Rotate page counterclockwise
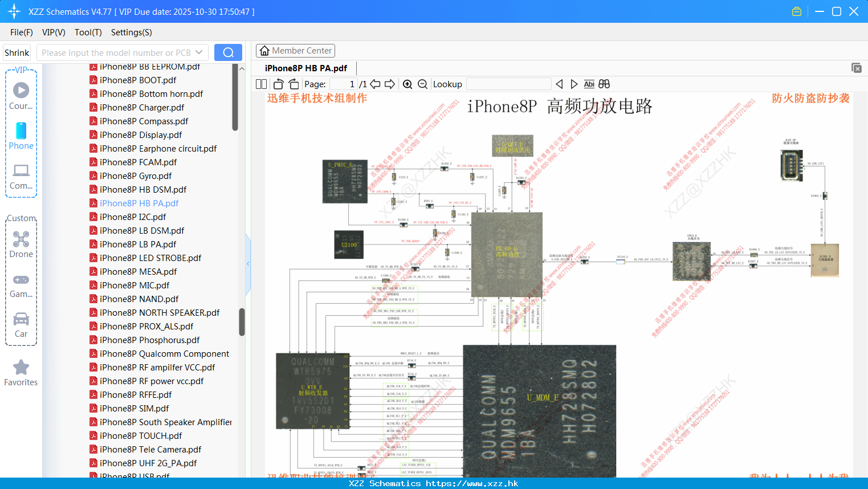The width and height of the screenshot is (868, 489). [x=278, y=84]
